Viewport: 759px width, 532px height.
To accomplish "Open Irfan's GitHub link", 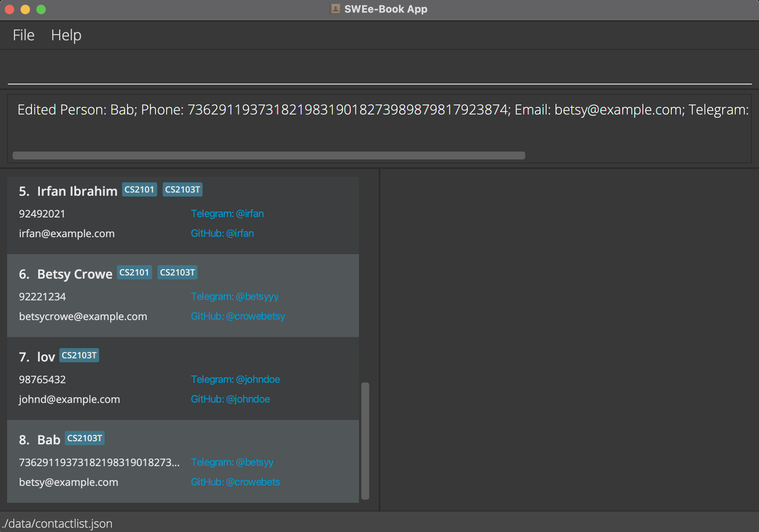I will click(x=222, y=233).
